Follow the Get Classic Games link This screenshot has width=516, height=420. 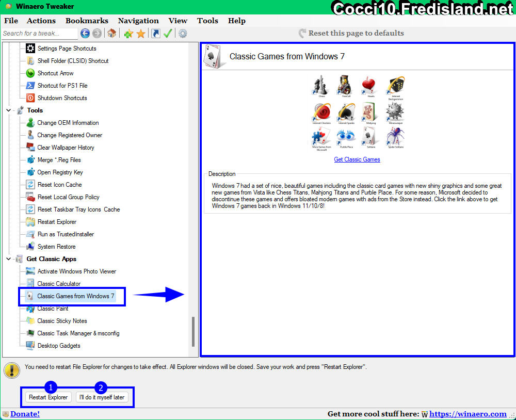pos(357,159)
